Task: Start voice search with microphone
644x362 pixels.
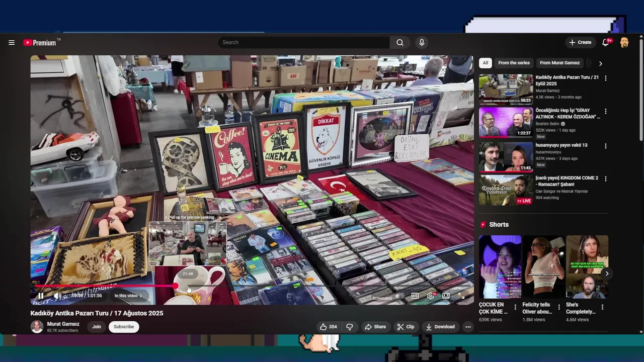Action: pyautogui.click(x=422, y=43)
